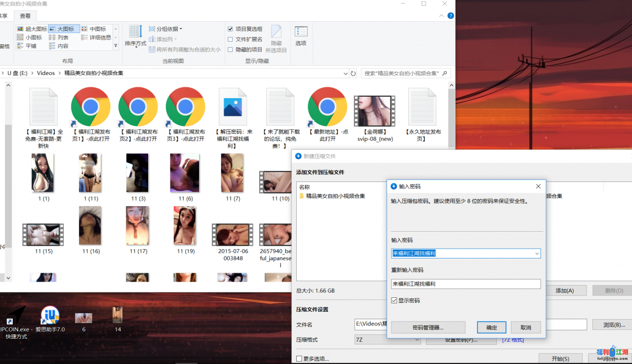Open the 爱思助手7.0 desktop shortcut
Image resolution: width=632 pixels, height=364 pixels.
[50, 316]
